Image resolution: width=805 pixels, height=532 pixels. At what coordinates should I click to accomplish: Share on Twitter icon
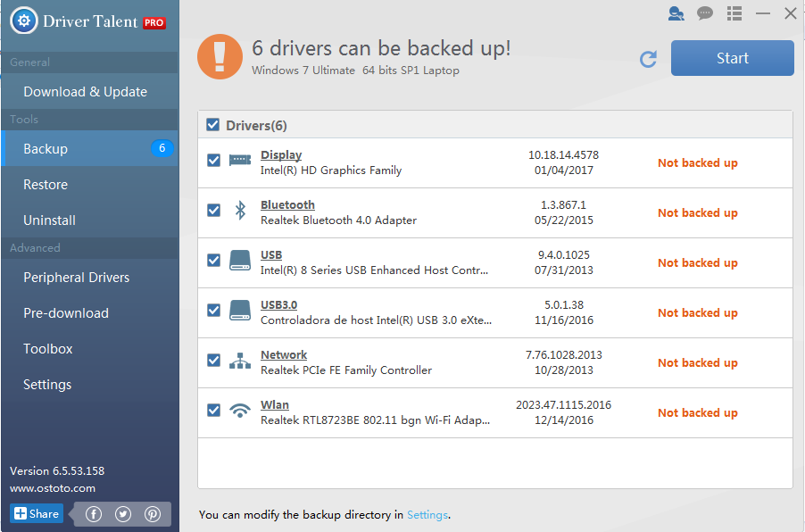[x=122, y=513]
